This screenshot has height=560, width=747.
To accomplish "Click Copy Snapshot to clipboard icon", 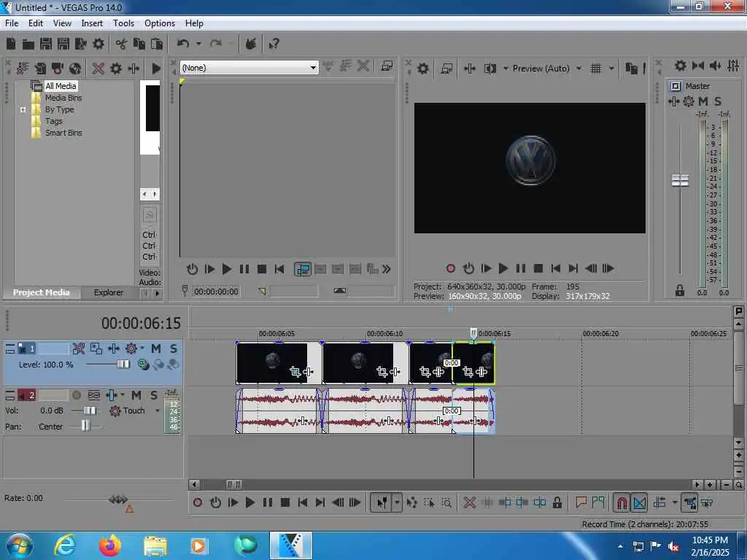I will 631,69.
